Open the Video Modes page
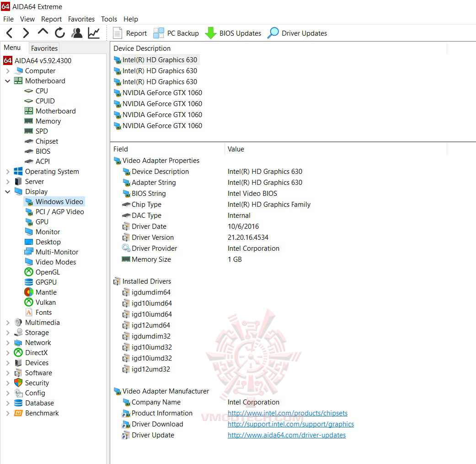This screenshot has width=476, height=464. coord(50,262)
